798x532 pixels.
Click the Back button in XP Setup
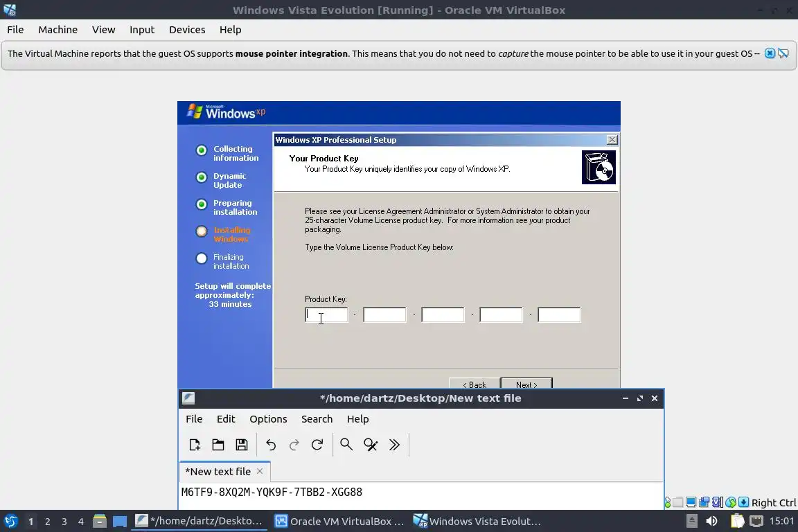point(475,383)
